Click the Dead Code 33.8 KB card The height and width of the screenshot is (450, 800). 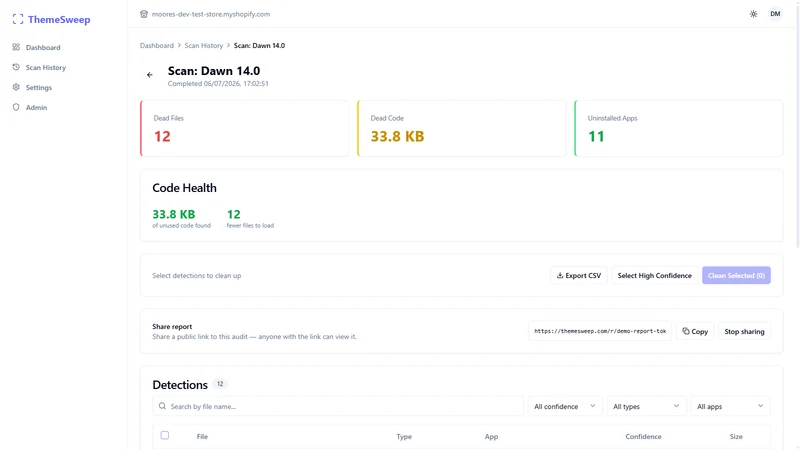(462, 128)
